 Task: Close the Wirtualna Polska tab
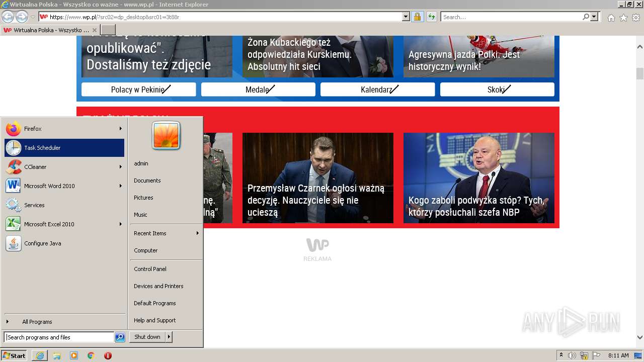(x=95, y=30)
